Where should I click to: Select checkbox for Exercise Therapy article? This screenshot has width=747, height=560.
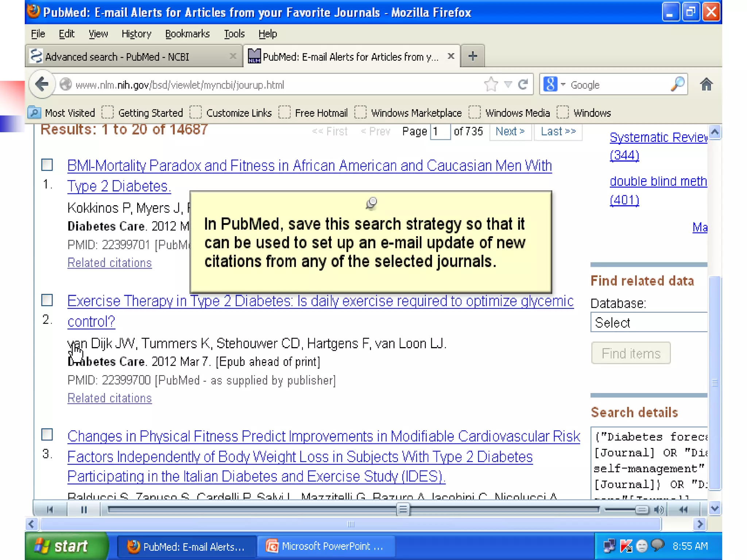(x=47, y=300)
